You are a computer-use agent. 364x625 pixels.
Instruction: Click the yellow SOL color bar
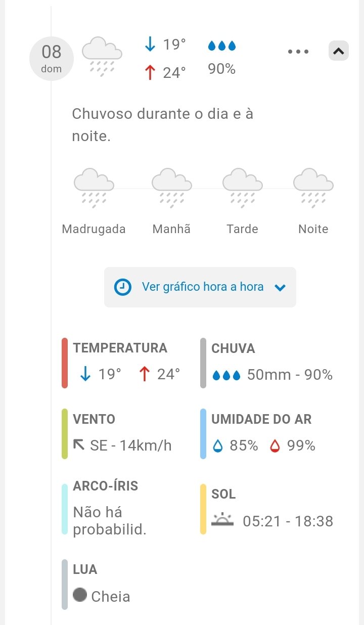pyautogui.click(x=203, y=509)
